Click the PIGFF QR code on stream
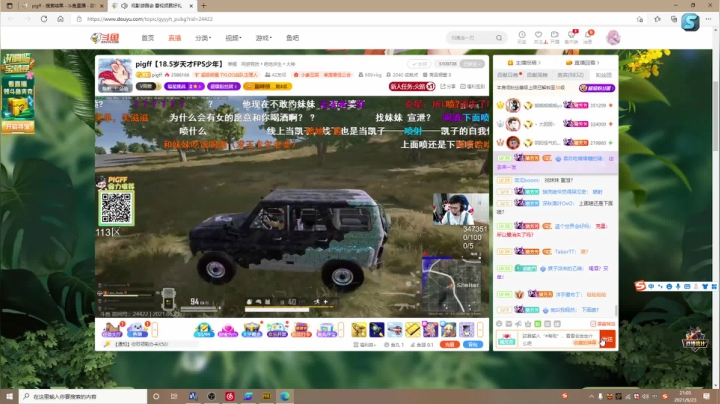Screen dimensions: 720x404 [116, 208]
